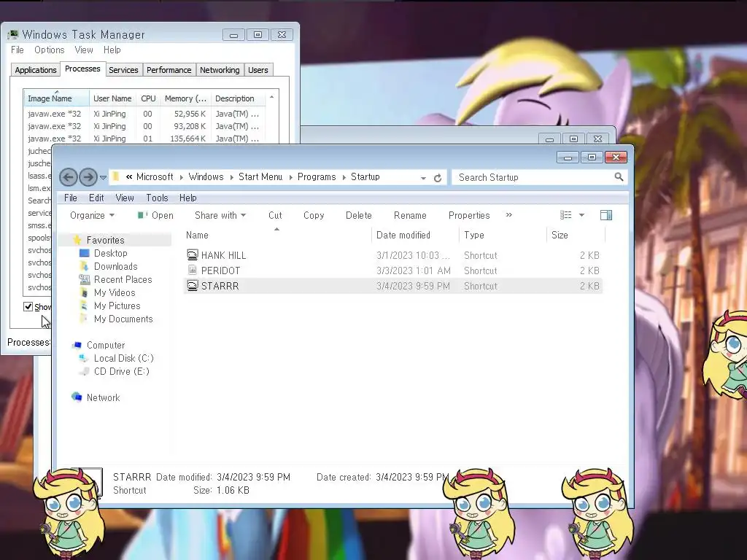
Task: Open Task Manager Options menu
Action: click(49, 50)
